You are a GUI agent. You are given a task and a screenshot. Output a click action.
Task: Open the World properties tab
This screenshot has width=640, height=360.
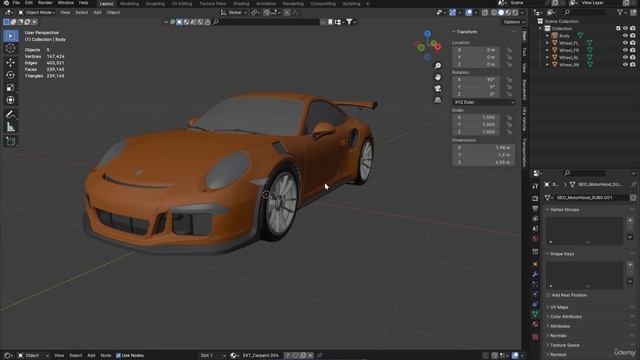tap(535, 238)
